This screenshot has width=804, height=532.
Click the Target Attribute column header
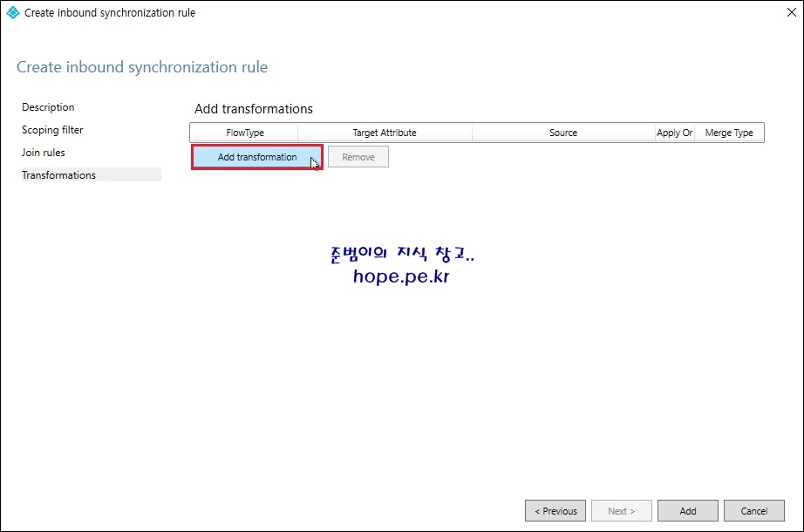385,133
